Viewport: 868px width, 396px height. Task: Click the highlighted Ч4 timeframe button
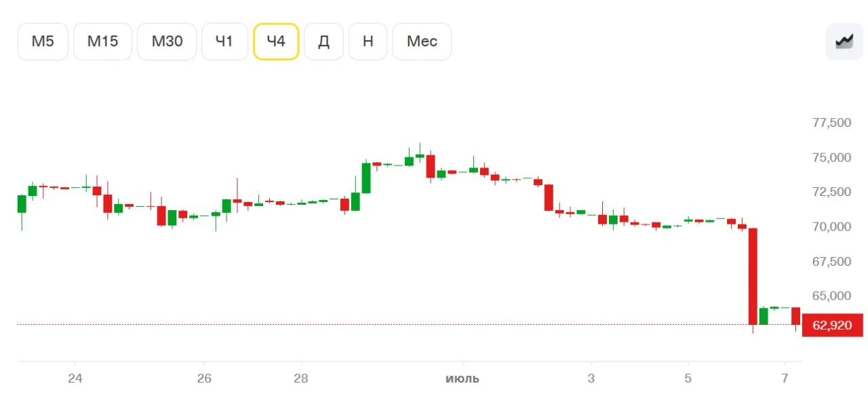(x=276, y=41)
